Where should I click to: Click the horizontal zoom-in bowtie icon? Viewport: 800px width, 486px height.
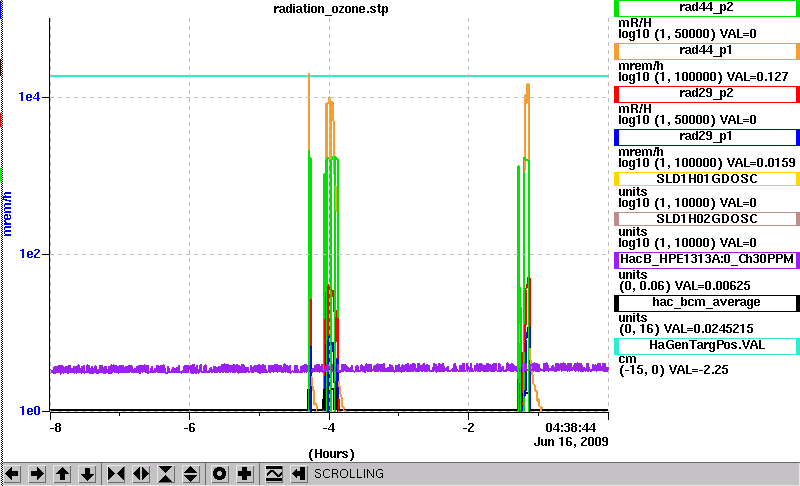[116, 474]
